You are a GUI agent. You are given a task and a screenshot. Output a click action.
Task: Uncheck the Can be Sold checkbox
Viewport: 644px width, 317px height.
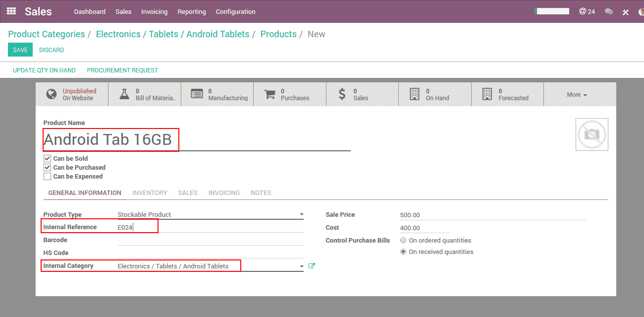pyautogui.click(x=48, y=159)
